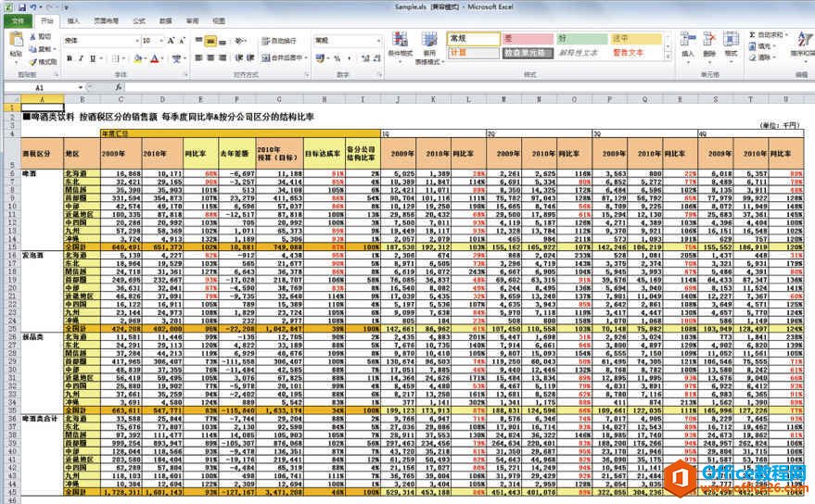The width and height of the screenshot is (815, 504).
Task: Click the Wrap Text icon
Action: [x=265, y=41]
